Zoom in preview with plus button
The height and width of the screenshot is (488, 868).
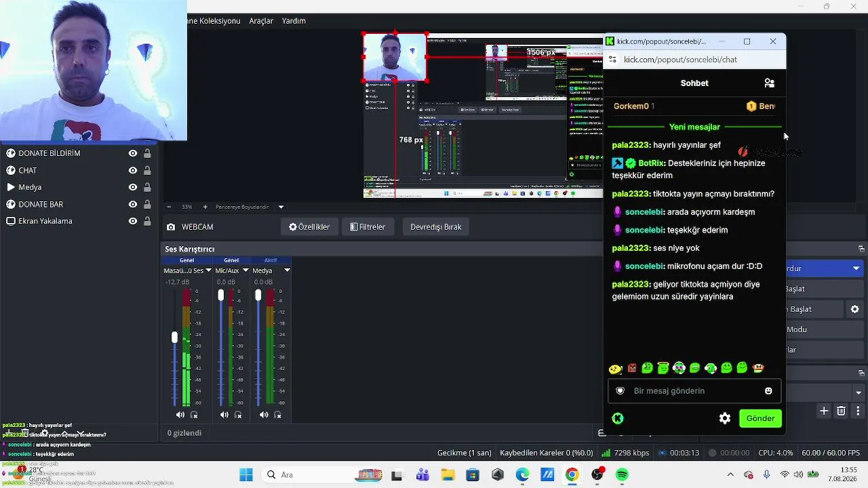205,207
